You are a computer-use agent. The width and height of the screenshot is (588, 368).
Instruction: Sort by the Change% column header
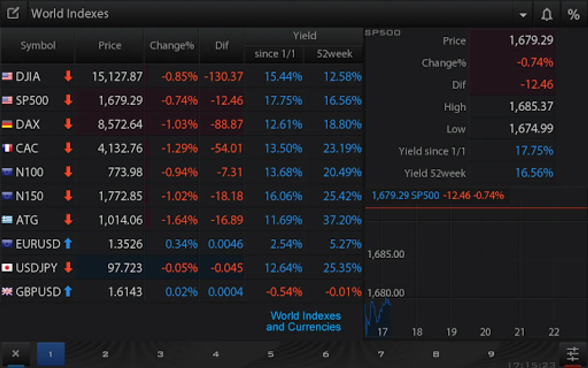(171, 45)
